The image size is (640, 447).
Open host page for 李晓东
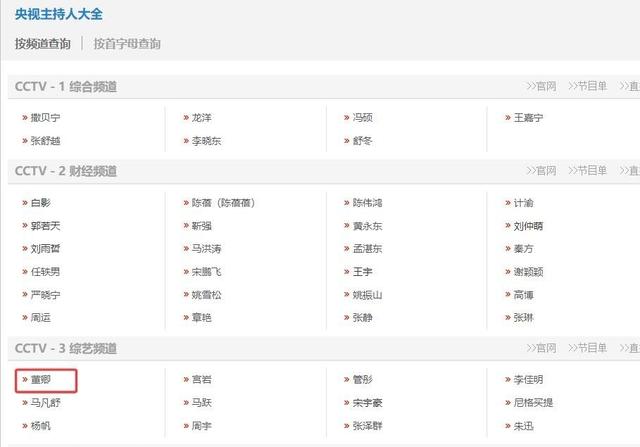(206, 141)
